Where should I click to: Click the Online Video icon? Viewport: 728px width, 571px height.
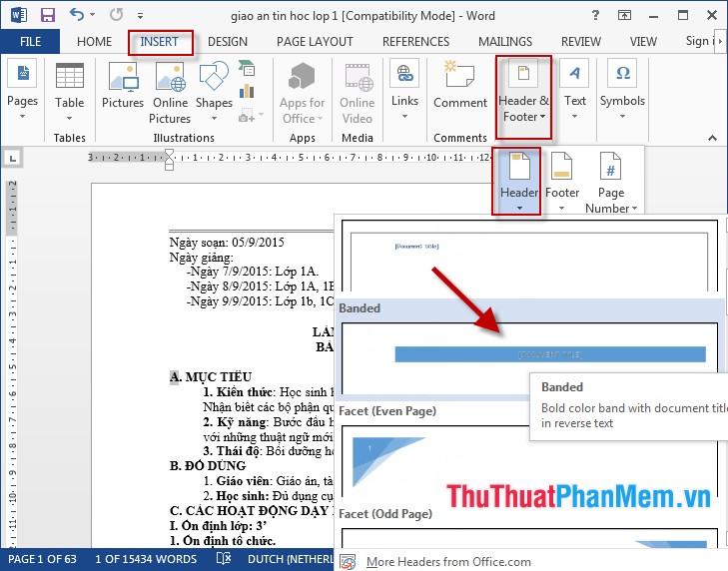click(x=359, y=77)
